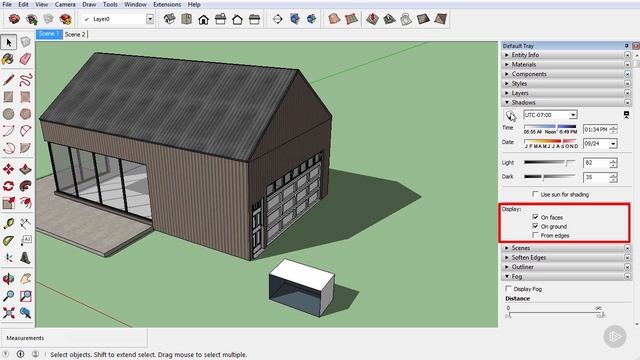Collapse the Shadows panel
640x360 pixels.
click(x=507, y=102)
